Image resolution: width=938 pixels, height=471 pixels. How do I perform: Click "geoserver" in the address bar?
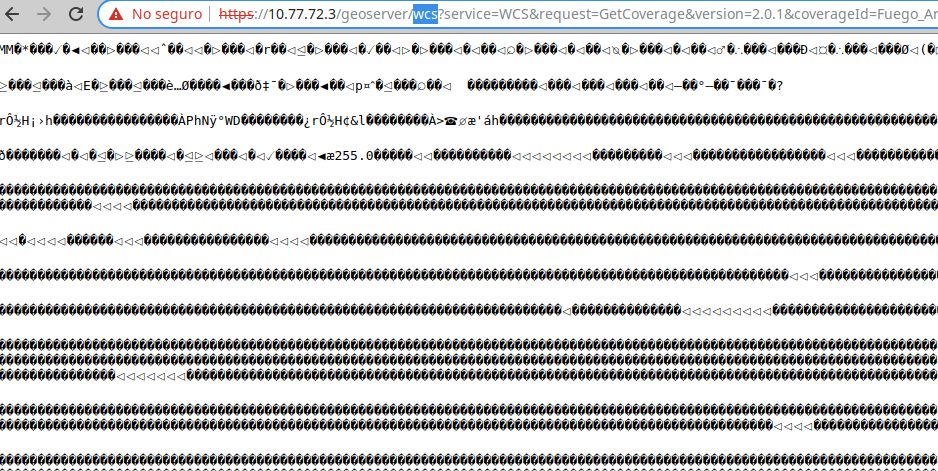tap(375, 15)
